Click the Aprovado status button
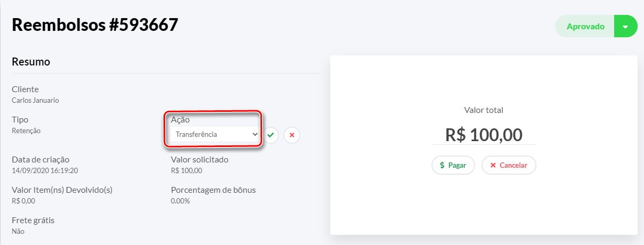Viewport: 644px width, 245px height. 585,26
